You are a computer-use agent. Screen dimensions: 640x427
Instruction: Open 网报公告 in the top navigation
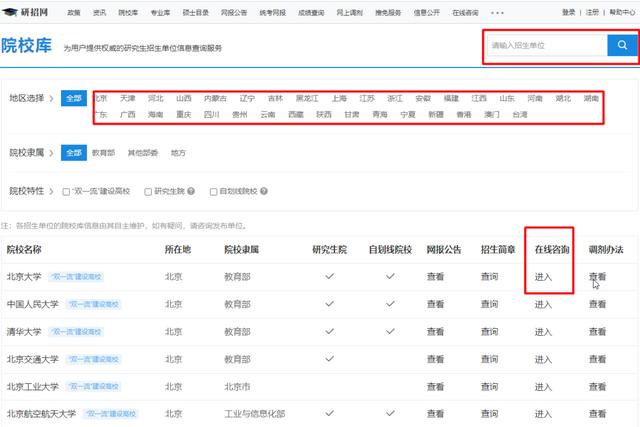pyautogui.click(x=234, y=13)
